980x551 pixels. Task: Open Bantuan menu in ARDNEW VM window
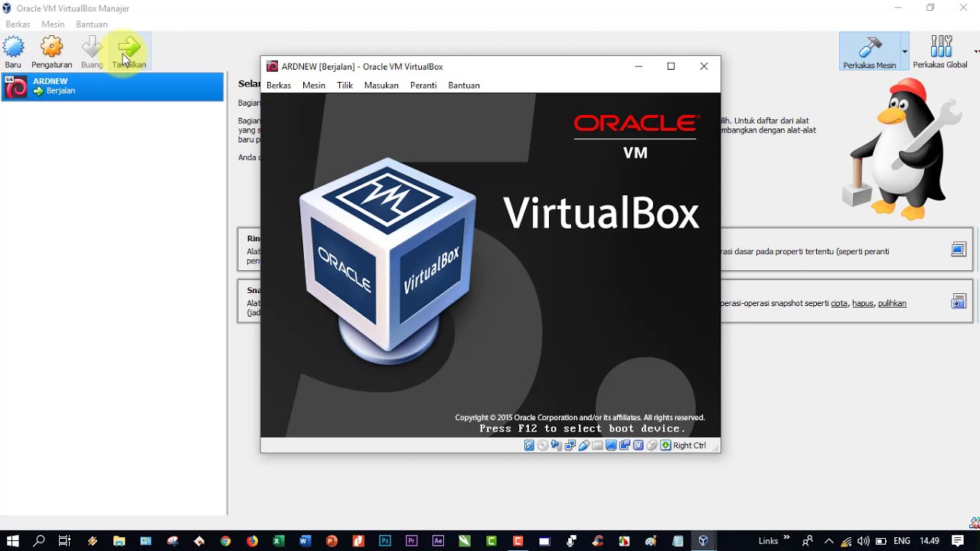(x=464, y=85)
